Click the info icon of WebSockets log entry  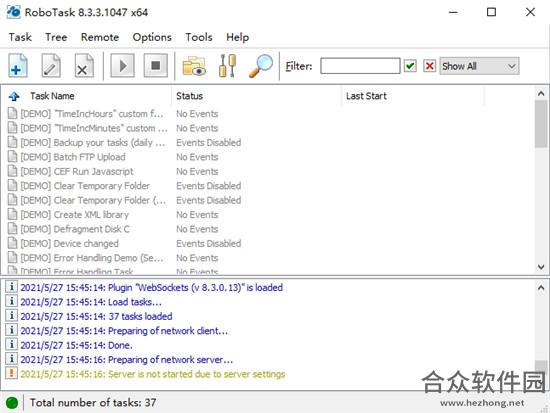pos(12,287)
